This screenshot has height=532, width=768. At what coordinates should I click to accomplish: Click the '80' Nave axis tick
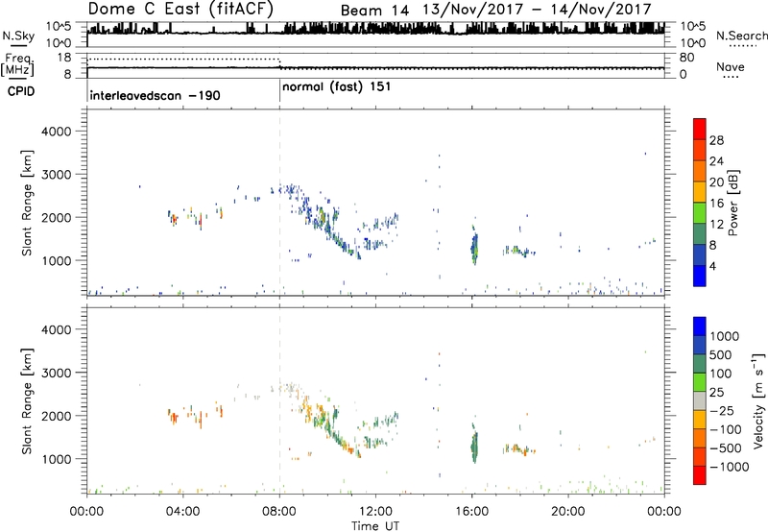pyautogui.click(x=686, y=58)
